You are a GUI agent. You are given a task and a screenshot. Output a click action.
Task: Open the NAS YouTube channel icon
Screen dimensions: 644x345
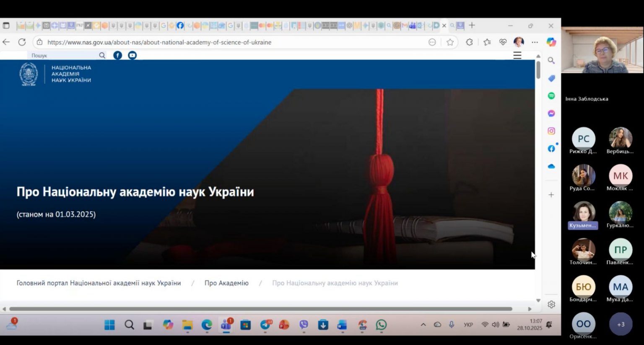(132, 55)
